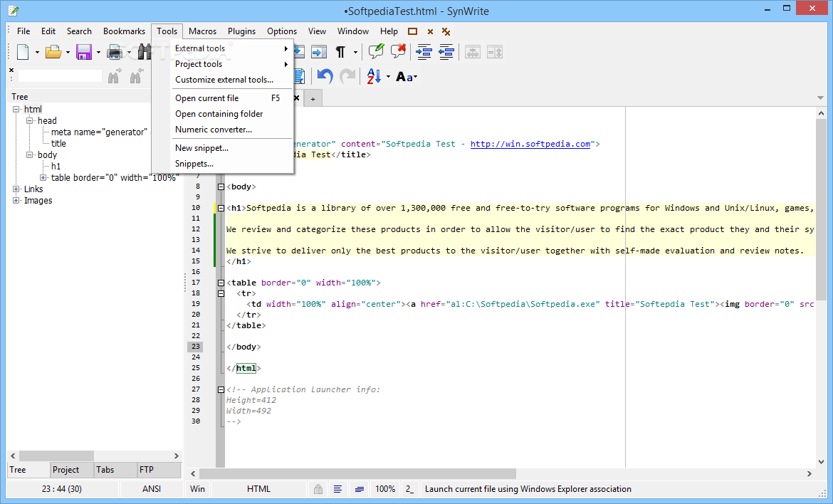Click the binoculars Find icon
This screenshot has height=504, width=833.
click(145, 52)
